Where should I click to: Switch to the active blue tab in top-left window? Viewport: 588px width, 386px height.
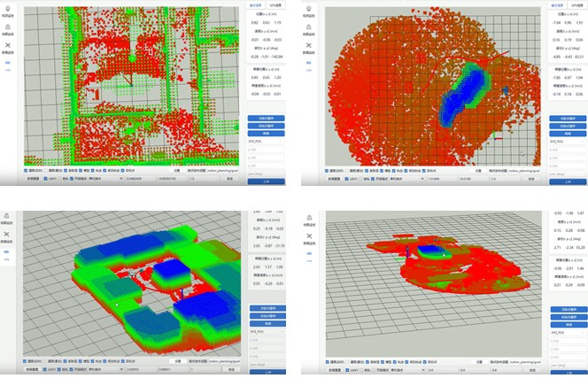coord(256,5)
